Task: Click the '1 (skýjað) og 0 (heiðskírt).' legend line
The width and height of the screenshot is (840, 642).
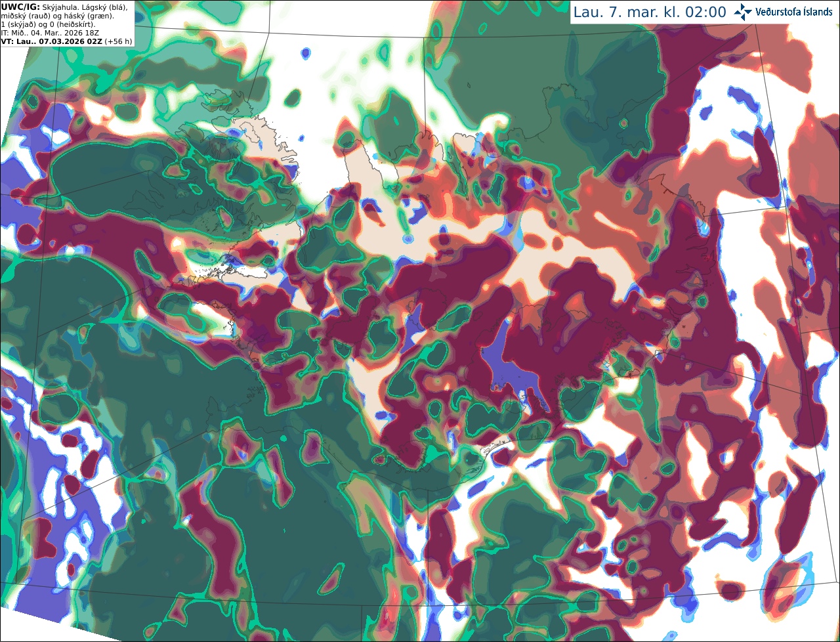Action: pos(49,24)
